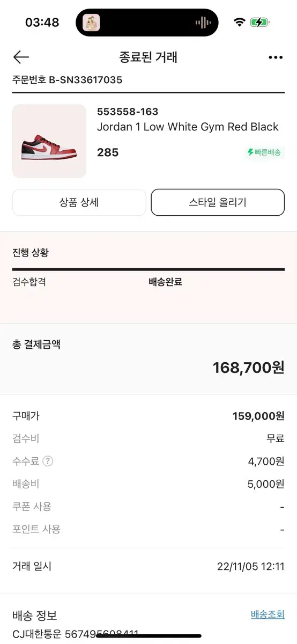Tap the Dynamic Island app thumbnail

pos(91,23)
